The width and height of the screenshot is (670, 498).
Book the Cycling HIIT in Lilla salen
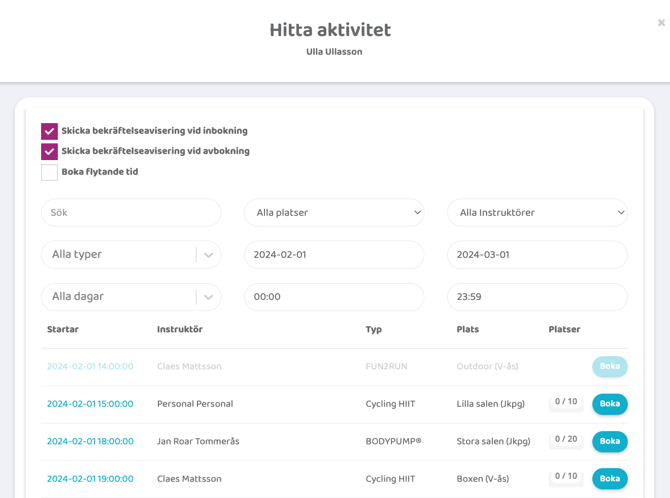(609, 404)
